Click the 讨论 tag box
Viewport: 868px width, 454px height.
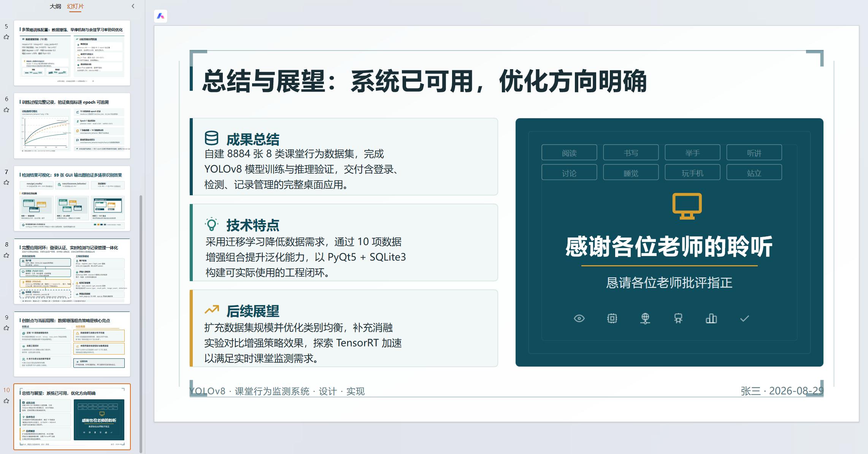569,172
